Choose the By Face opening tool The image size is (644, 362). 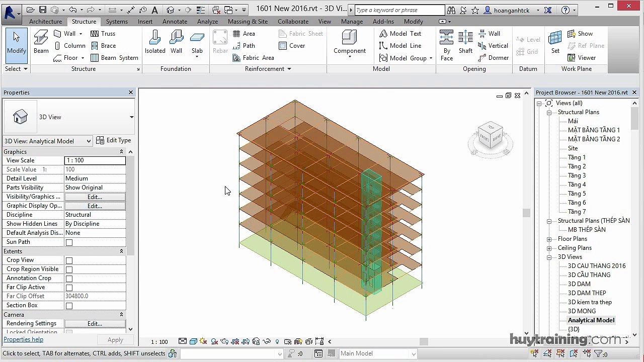(x=447, y=45)
